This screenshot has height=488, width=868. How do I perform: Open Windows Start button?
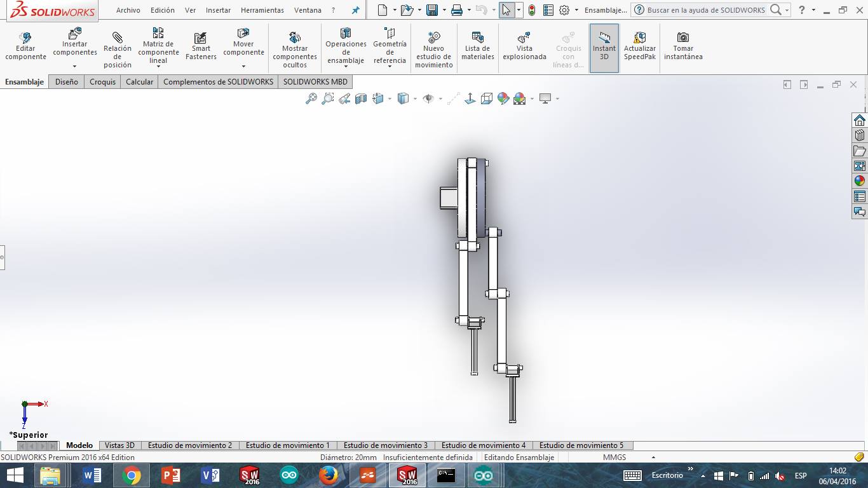click(15, 475)
